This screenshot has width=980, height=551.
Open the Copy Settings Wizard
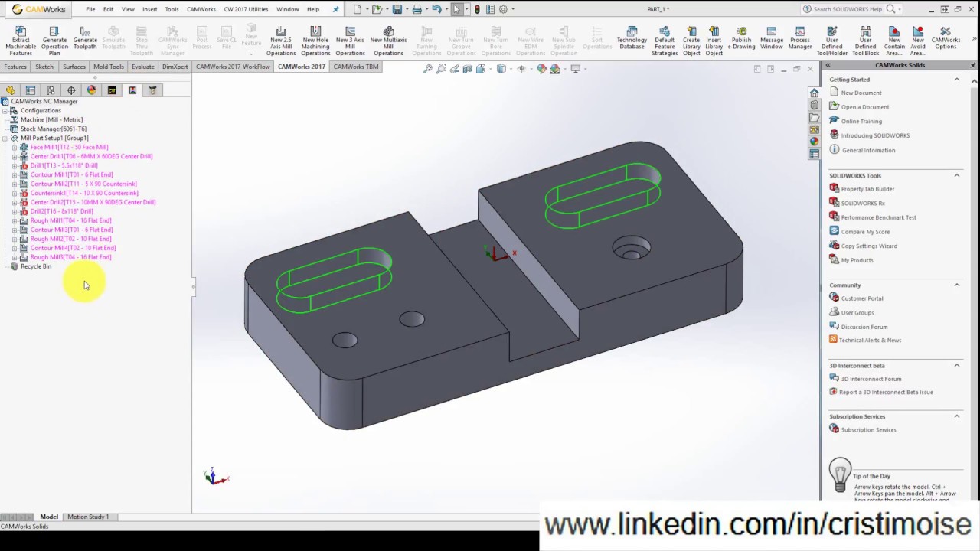pyautogui.click(x=869, y=246)
